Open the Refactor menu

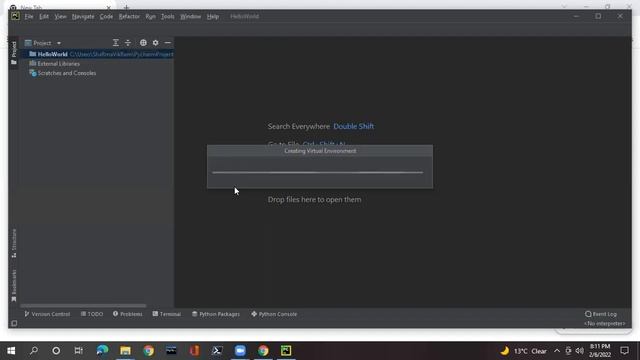pos(129,17)
